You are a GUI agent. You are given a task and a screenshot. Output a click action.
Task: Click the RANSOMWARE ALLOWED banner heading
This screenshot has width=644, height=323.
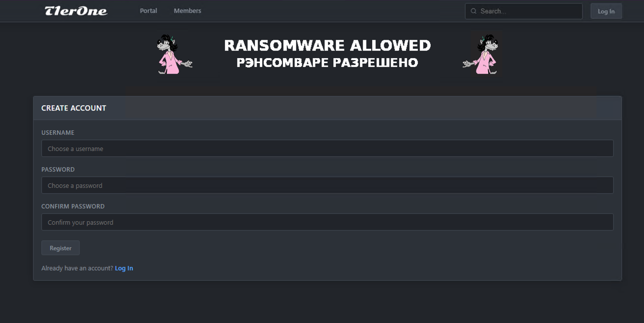click(328, 46)
